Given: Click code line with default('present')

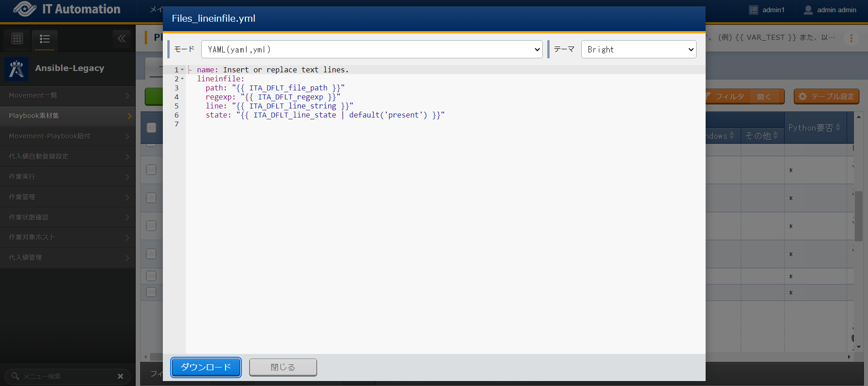Looking at the screenshot, I should coord(325,115).
